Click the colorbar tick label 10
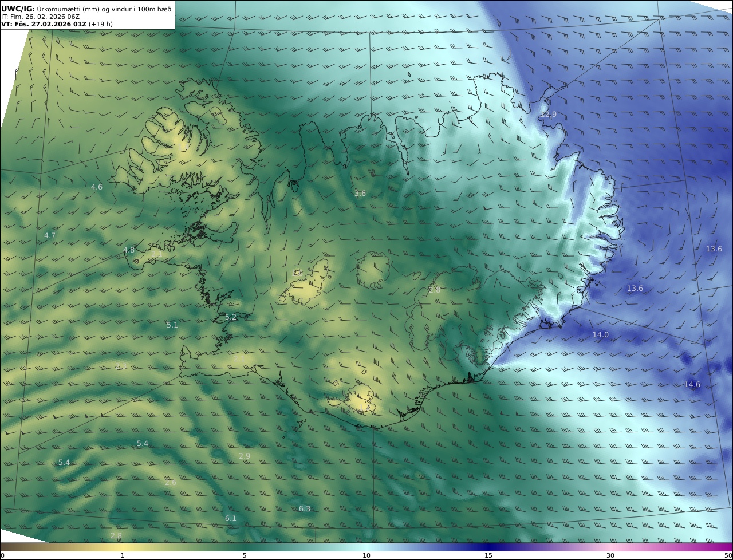Screen dimensions: 733x560 366,555
